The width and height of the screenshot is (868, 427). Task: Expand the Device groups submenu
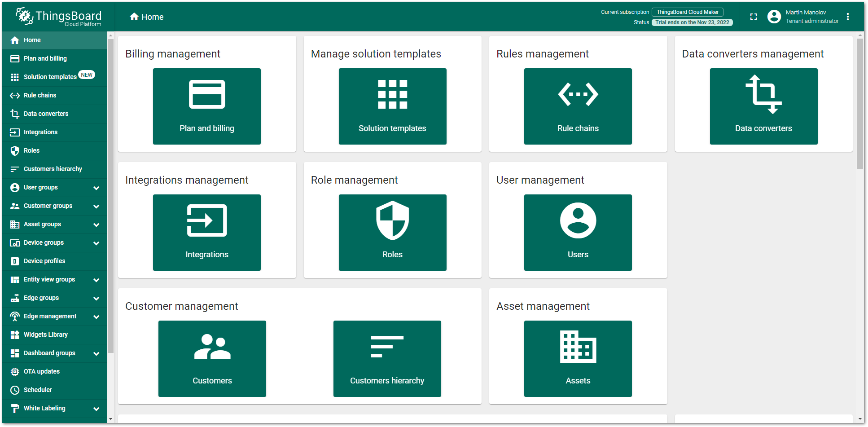pos(96,243)
